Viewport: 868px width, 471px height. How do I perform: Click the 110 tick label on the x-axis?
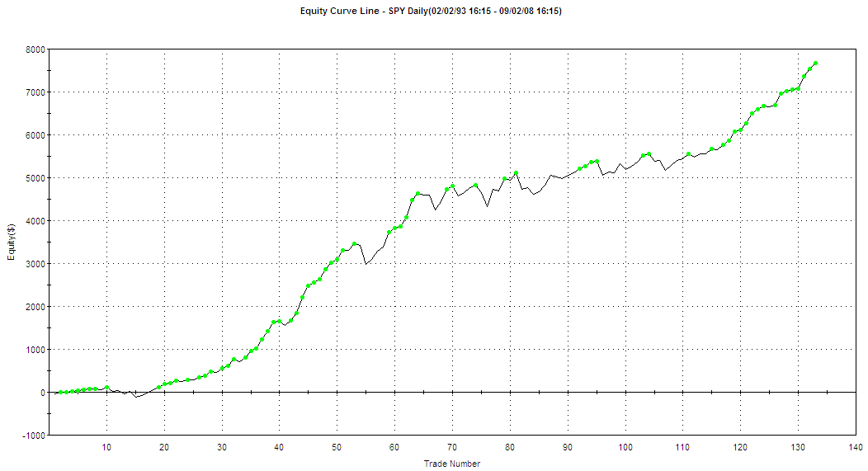tap(682, 447)
